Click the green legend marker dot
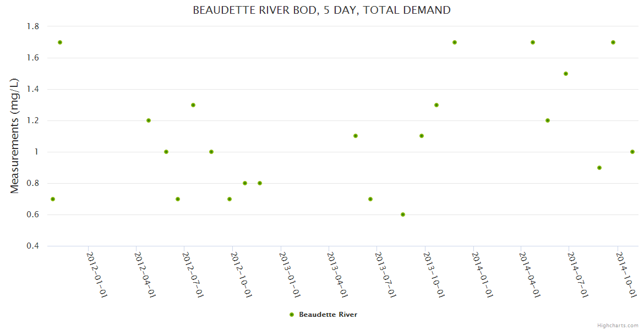 tap(291, 315)
